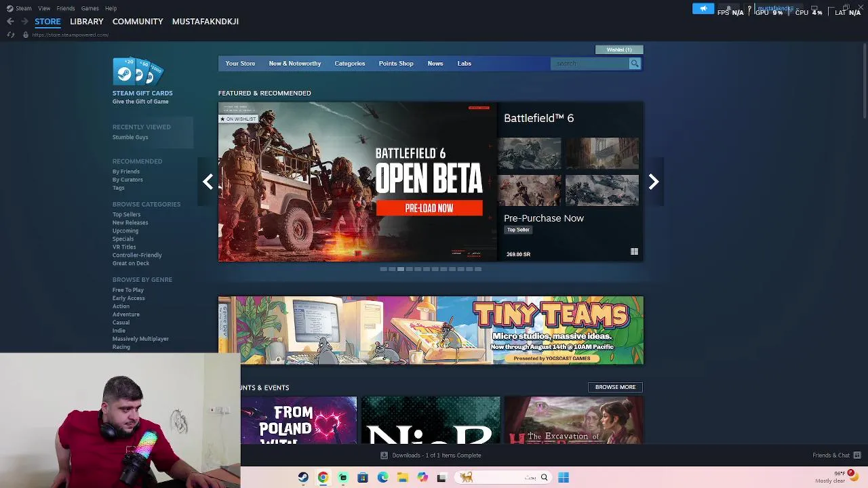The image size is (868, 488).
Task: Select the third carousel page indicator
Action: pyautogui.click(x=401, y=269)
